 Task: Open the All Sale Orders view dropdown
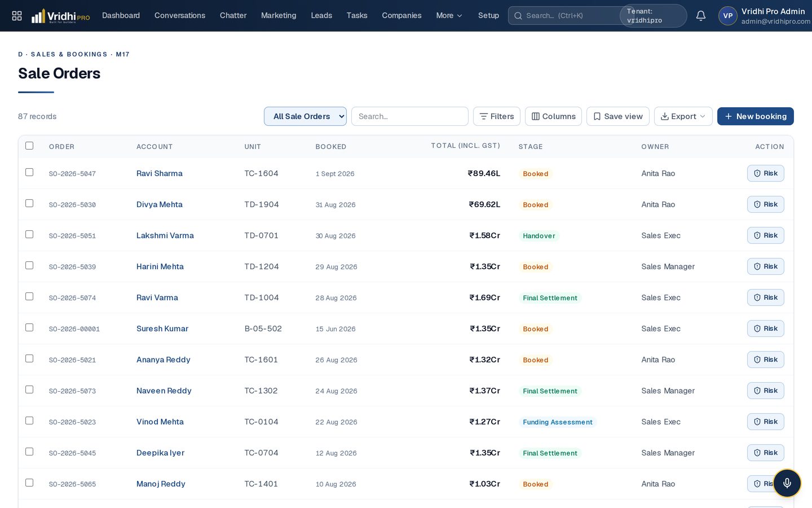click(305, 116)
